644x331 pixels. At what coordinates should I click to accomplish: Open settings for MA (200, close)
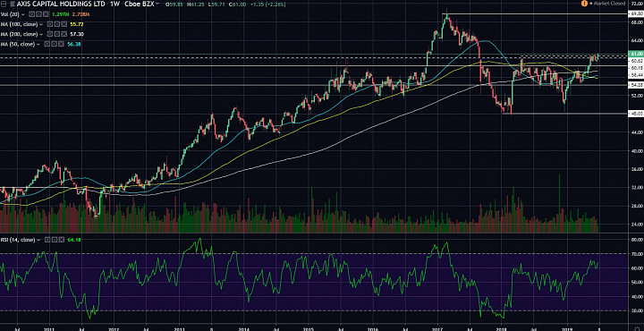pos(56,34)
